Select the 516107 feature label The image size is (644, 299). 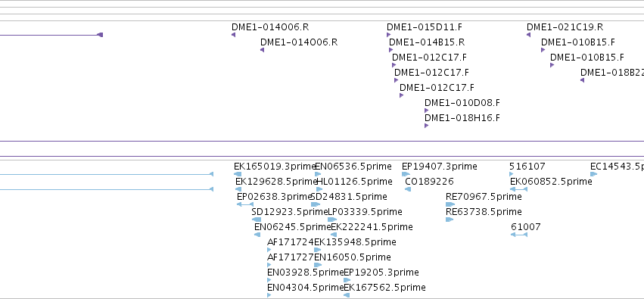(527, 167)
